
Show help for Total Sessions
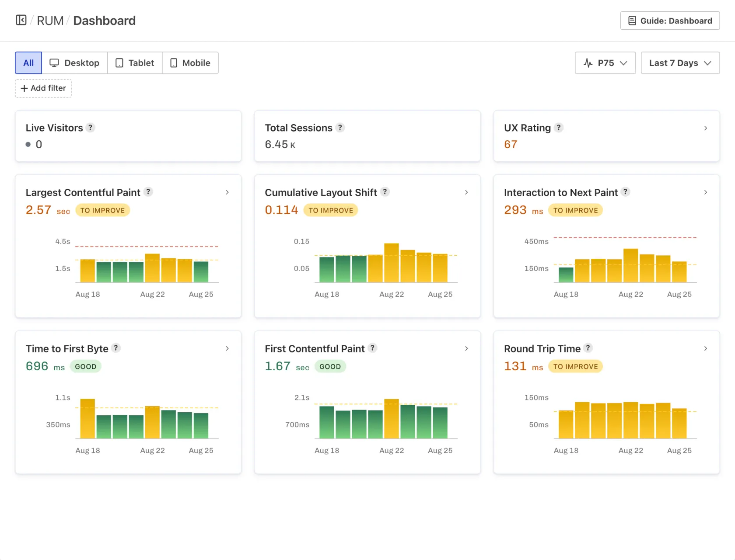coord(340,128)
